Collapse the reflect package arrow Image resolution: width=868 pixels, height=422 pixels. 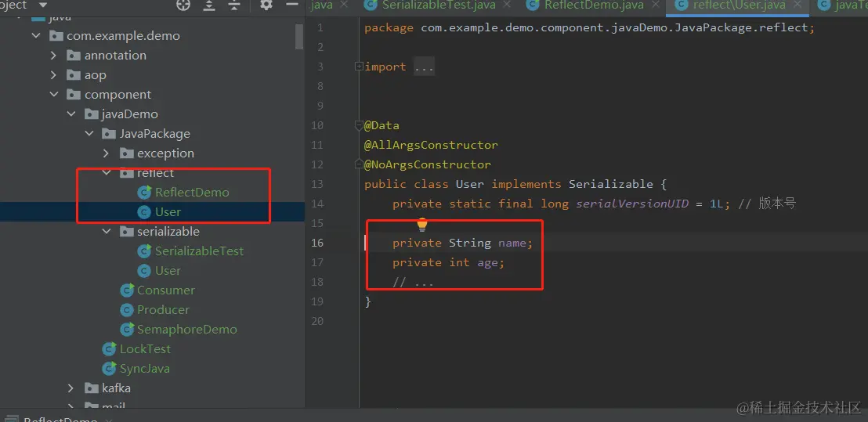click(x=107, y=172)
